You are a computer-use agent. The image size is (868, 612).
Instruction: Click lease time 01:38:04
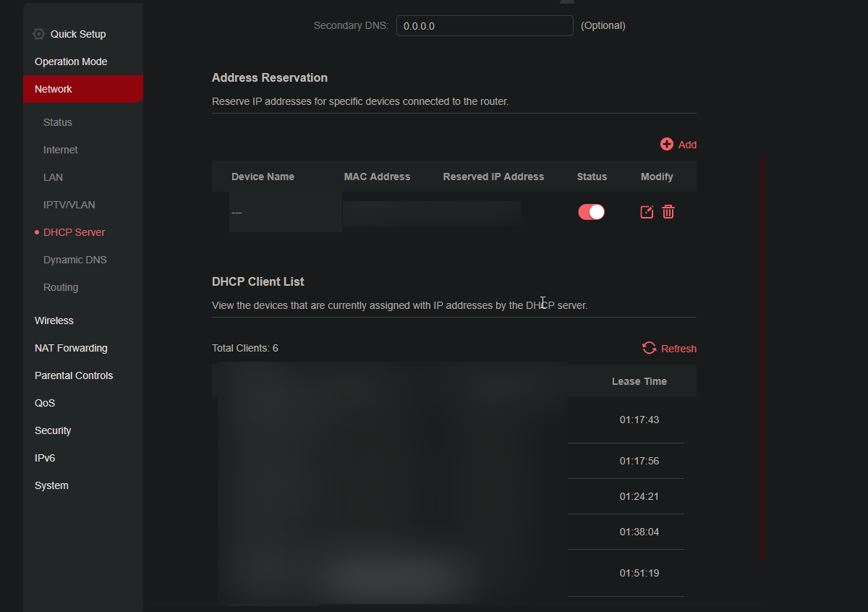639,532
